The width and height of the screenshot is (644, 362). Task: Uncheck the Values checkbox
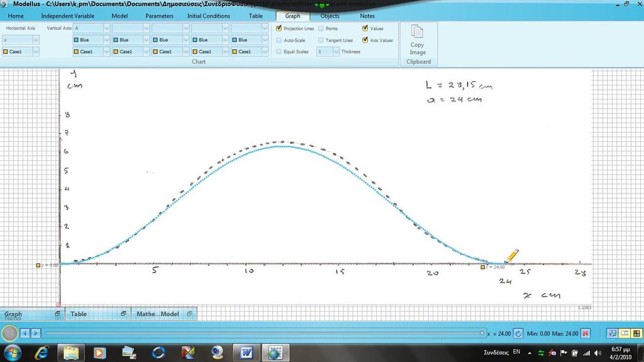click(x=365, y=28)
